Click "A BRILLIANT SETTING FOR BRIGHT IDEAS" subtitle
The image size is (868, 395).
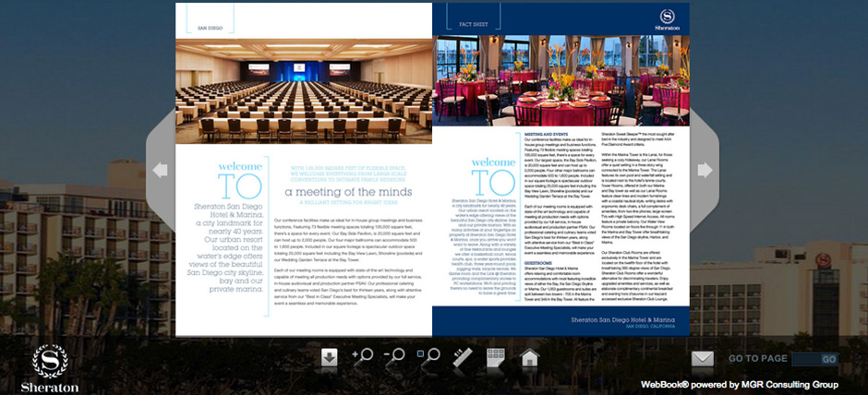click(x=349, y=202)
